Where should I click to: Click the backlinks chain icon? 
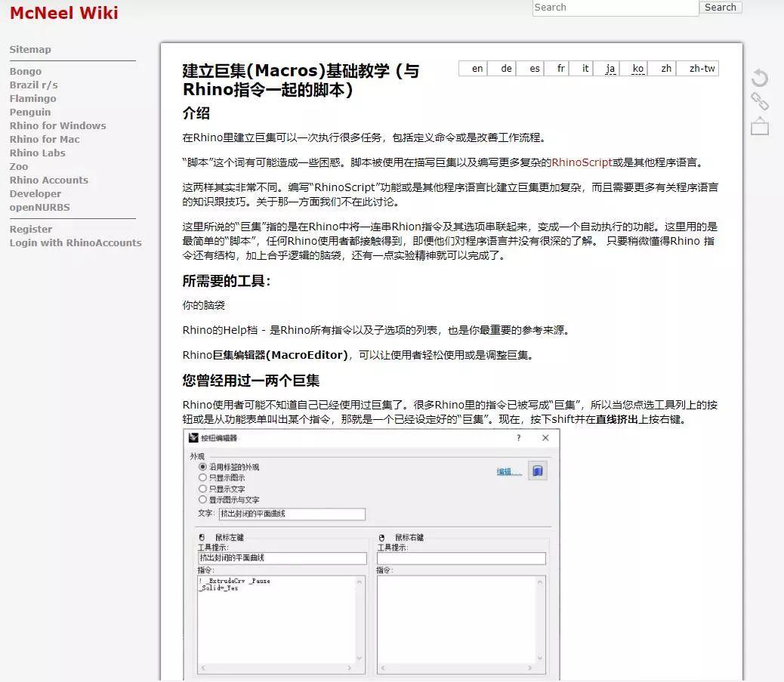tap(760, 101)
